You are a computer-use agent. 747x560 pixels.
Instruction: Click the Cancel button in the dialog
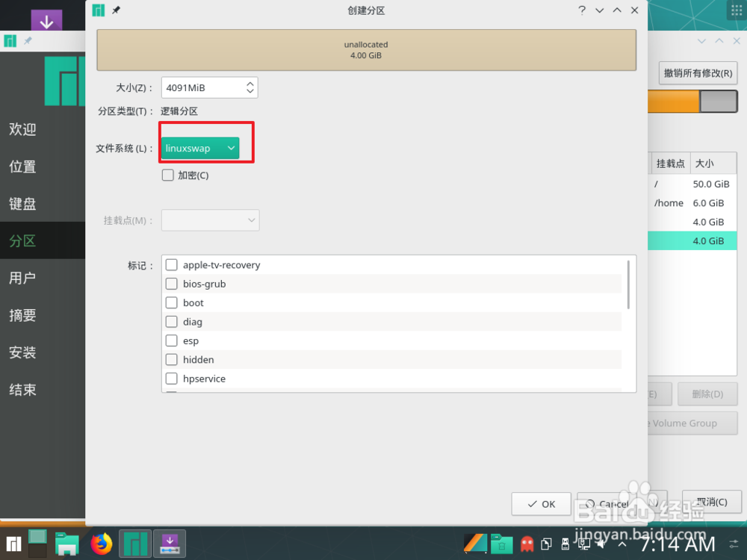click(607, 504)
